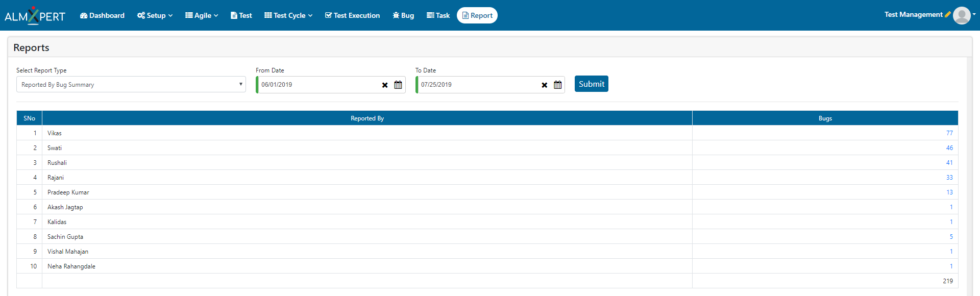Select the name Neha Rahangdale
The image size is (980, 296).
click(x=71, y=266)
